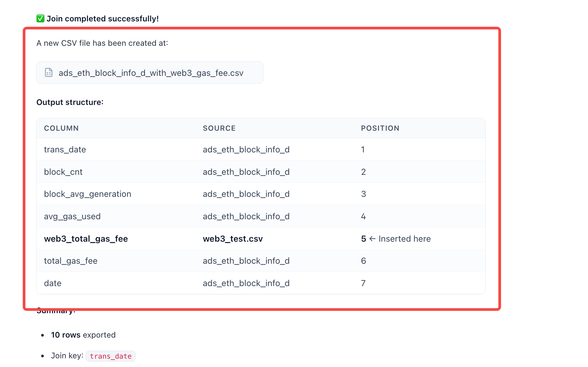Click the "Join completed successfully!" heading text
The height and width of the screenshot is (367, 588).
click(x=103, y=19)
